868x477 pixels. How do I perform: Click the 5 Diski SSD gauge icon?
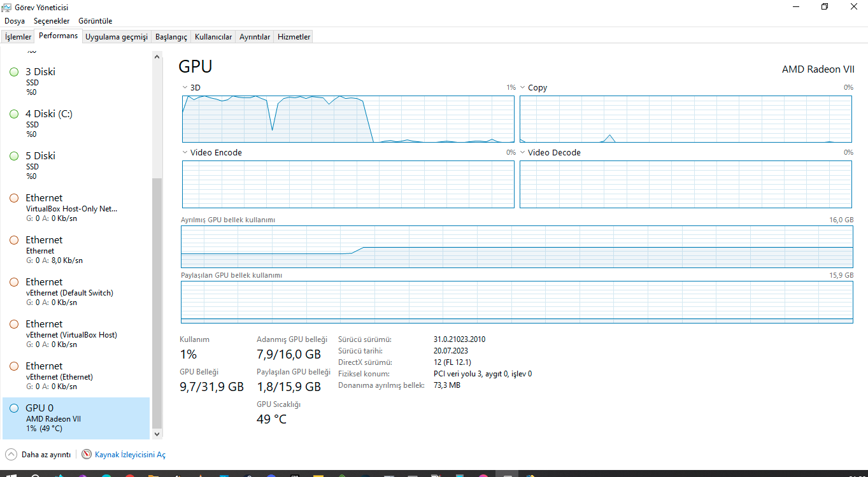(13, 156)
